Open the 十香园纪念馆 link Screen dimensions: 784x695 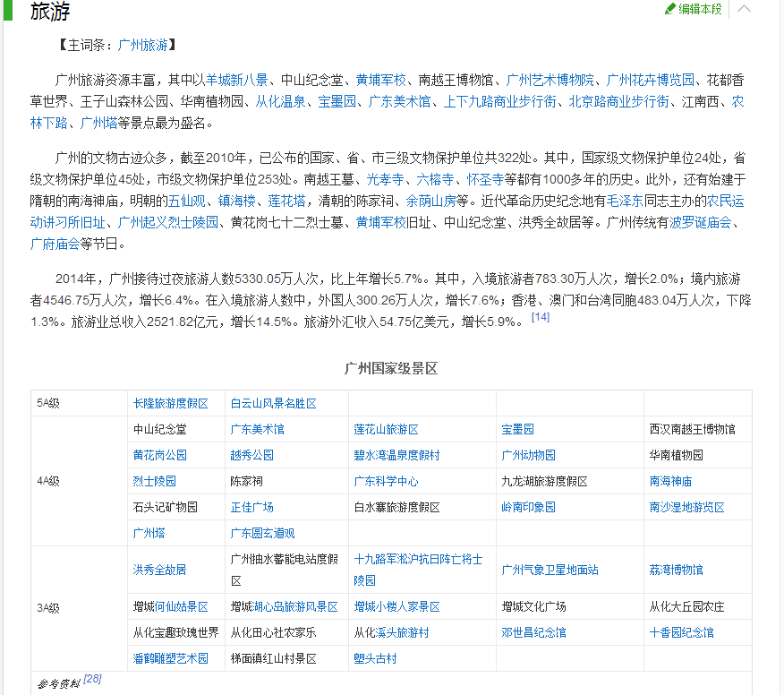pos(681,633)
